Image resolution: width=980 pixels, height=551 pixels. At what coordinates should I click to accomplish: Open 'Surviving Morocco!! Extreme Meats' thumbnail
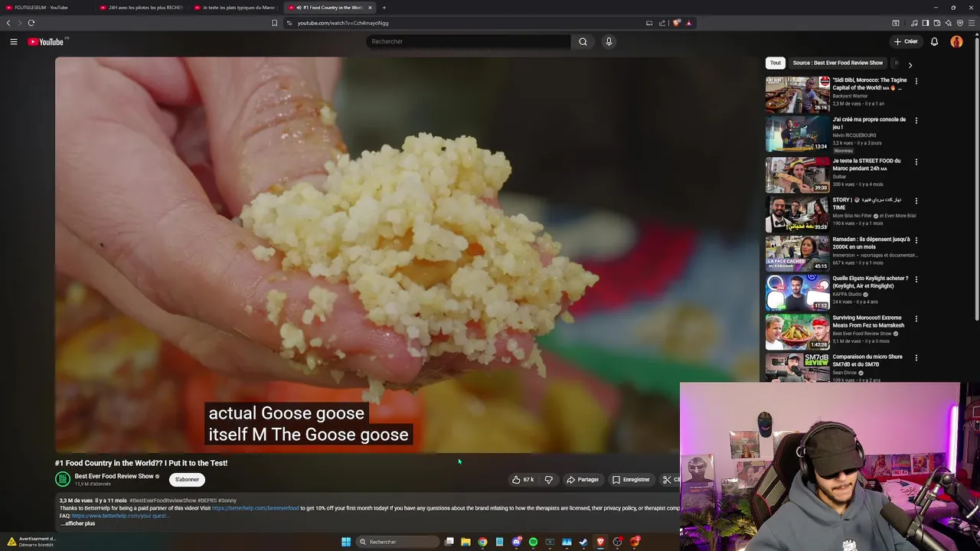pyautogui.click(x=798, y=332)
